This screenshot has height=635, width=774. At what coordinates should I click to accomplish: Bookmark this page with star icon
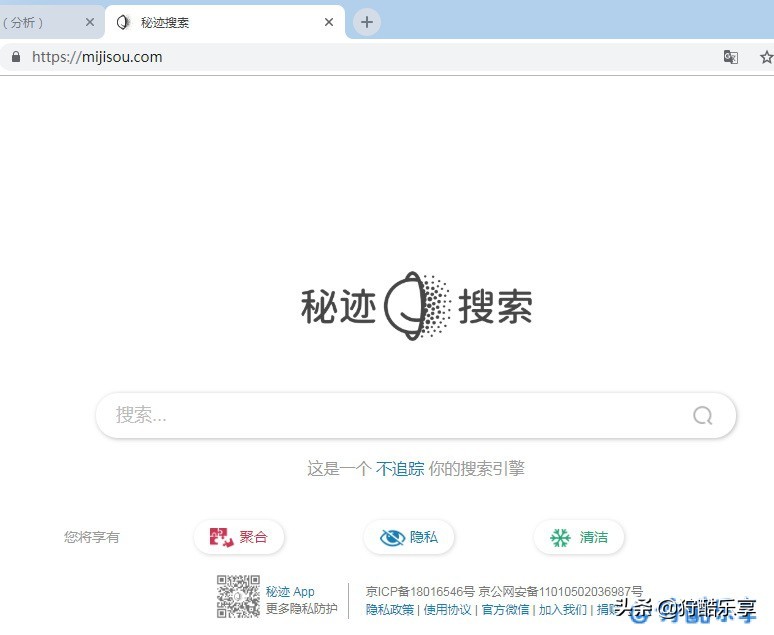click(767, 57)
